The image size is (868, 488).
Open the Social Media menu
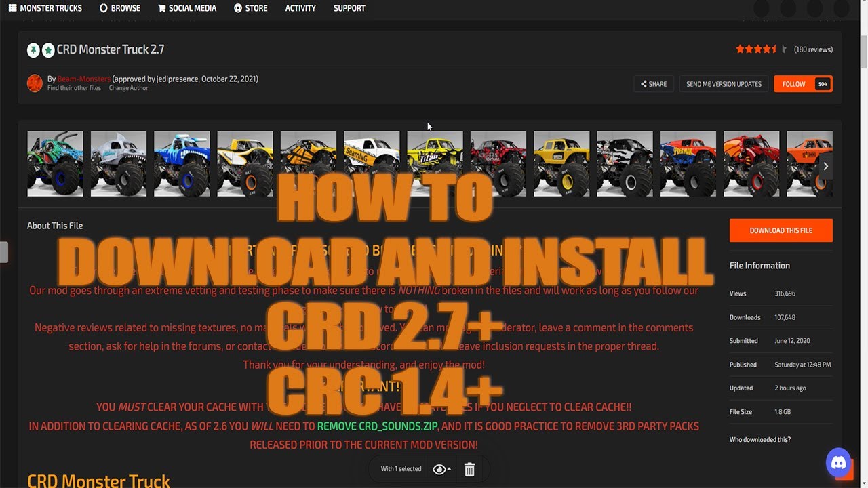(x=187, y=8)
